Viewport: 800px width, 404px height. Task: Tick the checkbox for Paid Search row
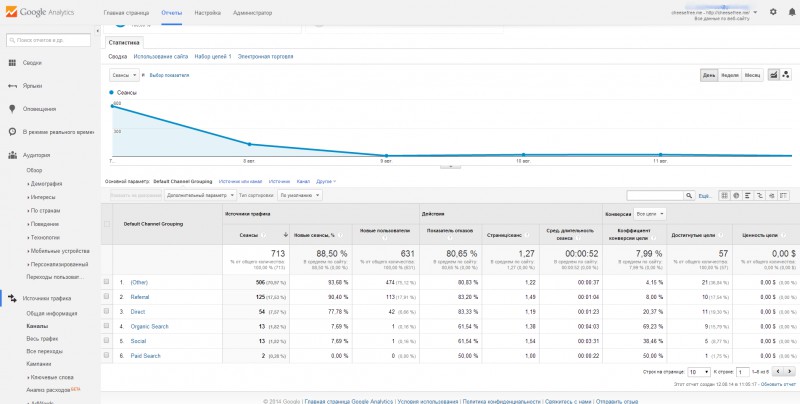pos(106,356)
